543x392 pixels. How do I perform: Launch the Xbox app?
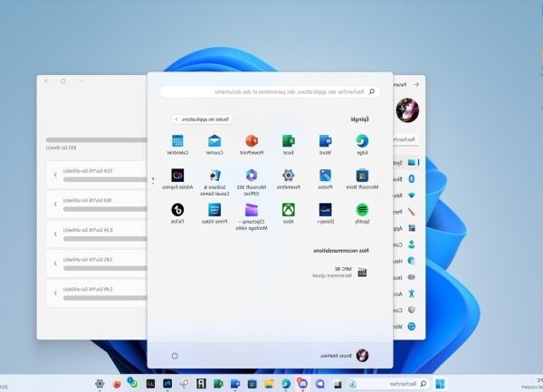coord(288,214)
